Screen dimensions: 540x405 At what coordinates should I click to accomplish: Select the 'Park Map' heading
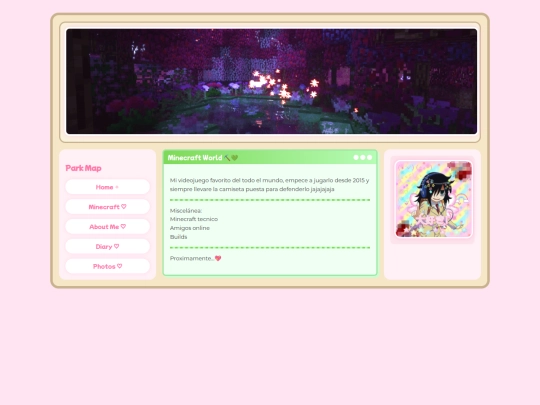pyautogui.click(x=83, y=168)
